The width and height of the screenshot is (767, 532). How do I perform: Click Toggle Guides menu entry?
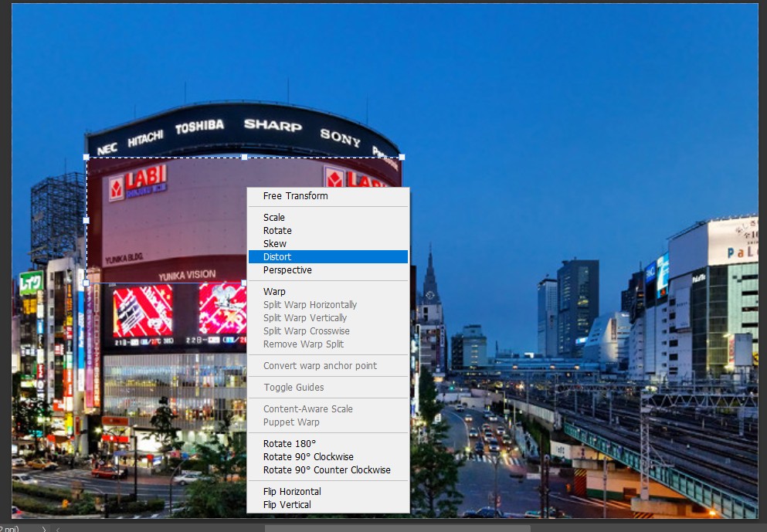pos(328,388)
